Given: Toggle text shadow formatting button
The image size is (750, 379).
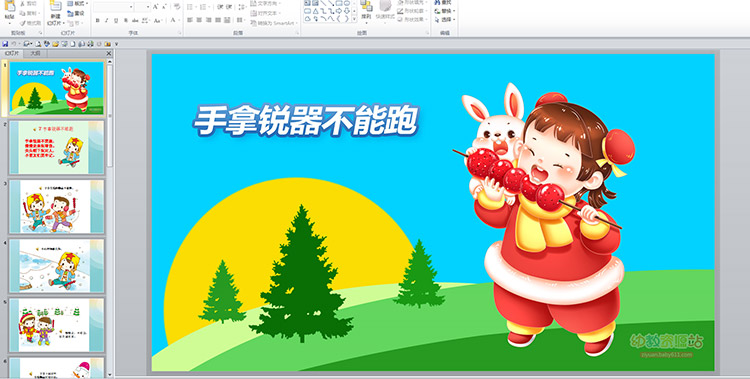Looking at the screenshot, I should pos(126,20).
